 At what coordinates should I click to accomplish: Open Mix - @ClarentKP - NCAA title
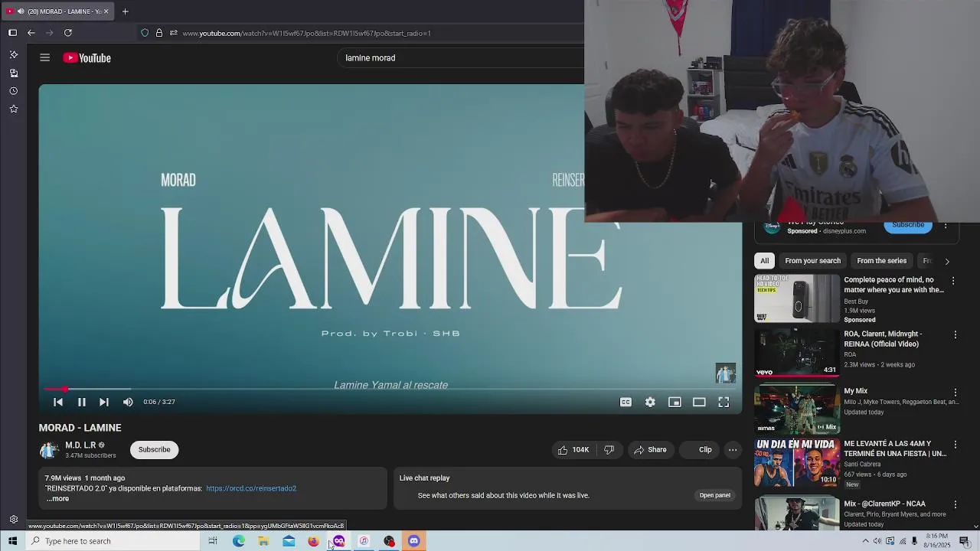(x=884, y=504)
